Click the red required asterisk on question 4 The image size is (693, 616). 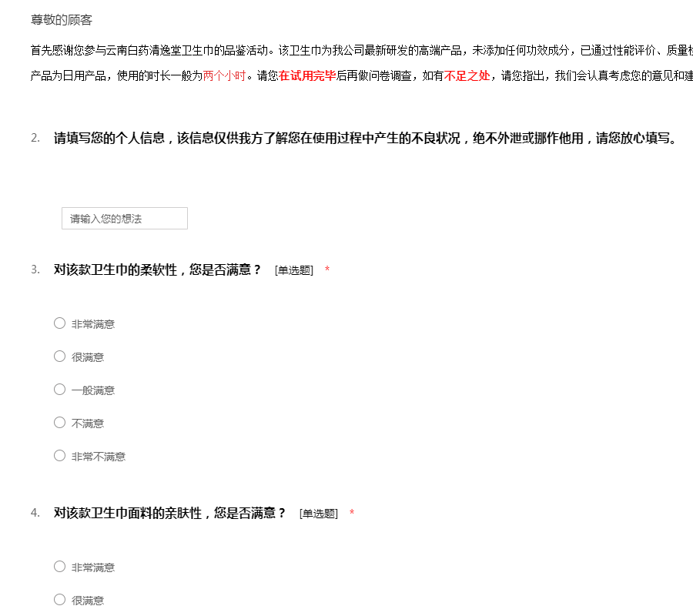[x=352, y=514]
